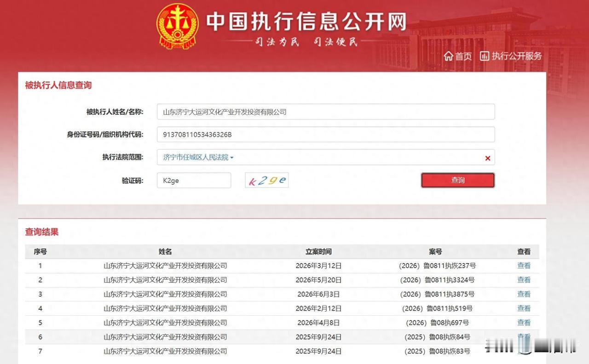
Task: Go to 首页 home link
Action: (x=458, y=56)
